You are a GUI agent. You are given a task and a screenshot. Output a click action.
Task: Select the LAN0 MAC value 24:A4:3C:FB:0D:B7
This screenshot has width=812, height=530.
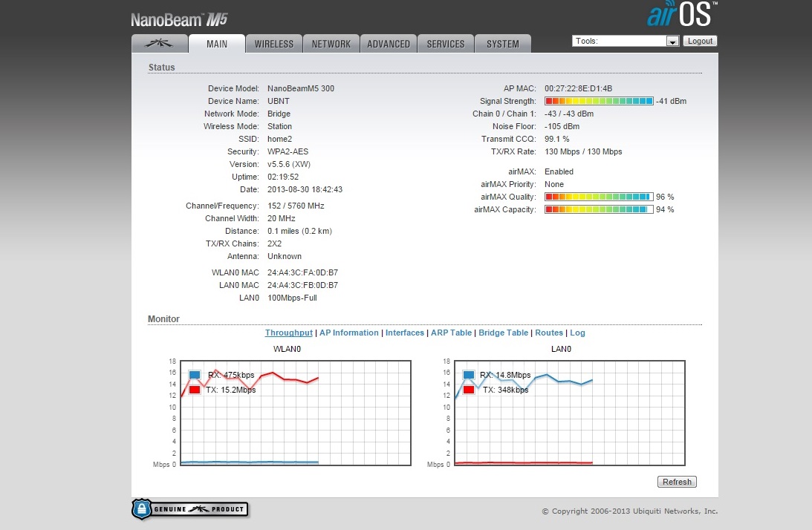[302, 285]
